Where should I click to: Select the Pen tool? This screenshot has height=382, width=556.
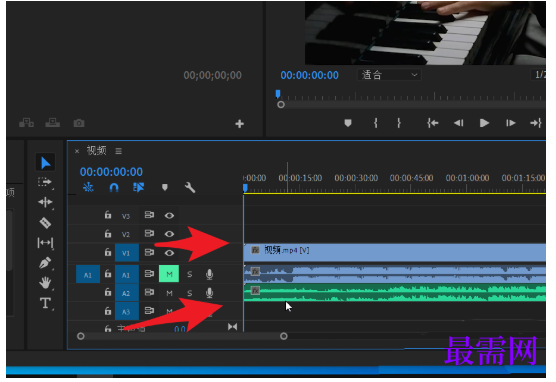45,263
